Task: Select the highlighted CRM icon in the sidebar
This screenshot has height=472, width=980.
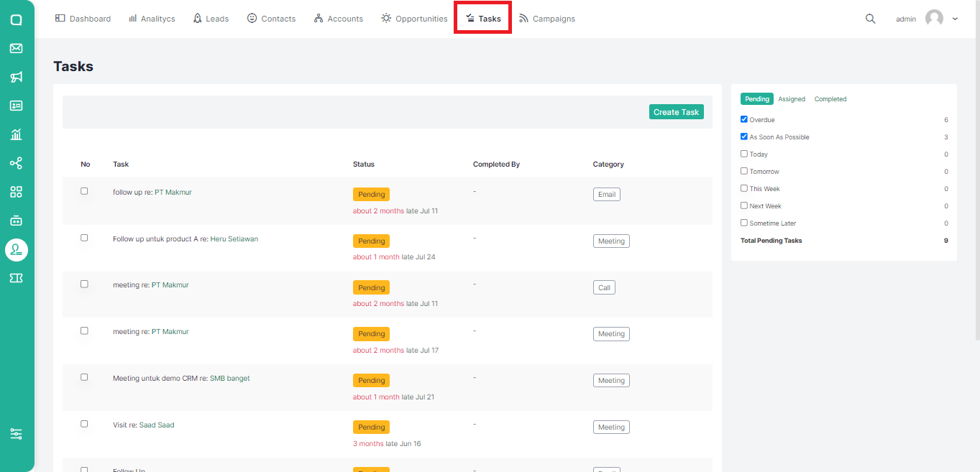Action: point(16,249)
